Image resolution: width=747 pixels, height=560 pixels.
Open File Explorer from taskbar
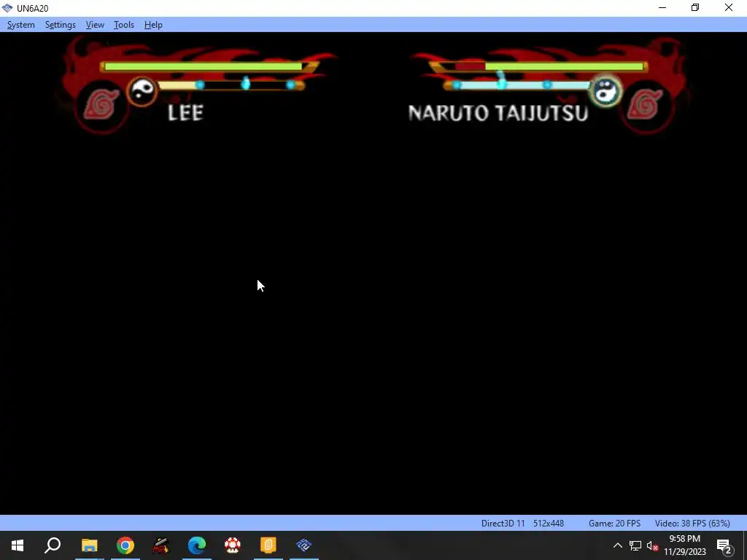pyautogui.click(x=89, y=545)
